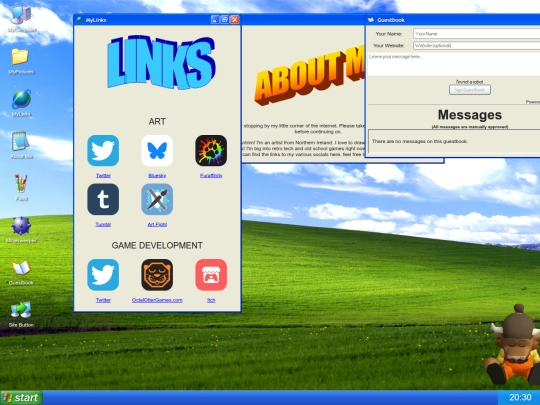Click the OctalOtterGames otter icon
This screenshot has width=540, height=405.
(157, 275)
